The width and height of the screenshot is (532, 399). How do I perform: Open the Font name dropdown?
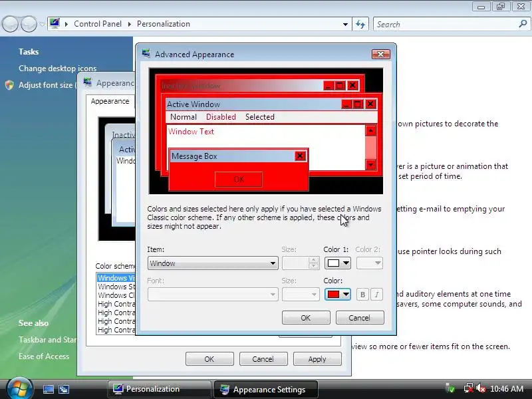click(x=213, y=295)
